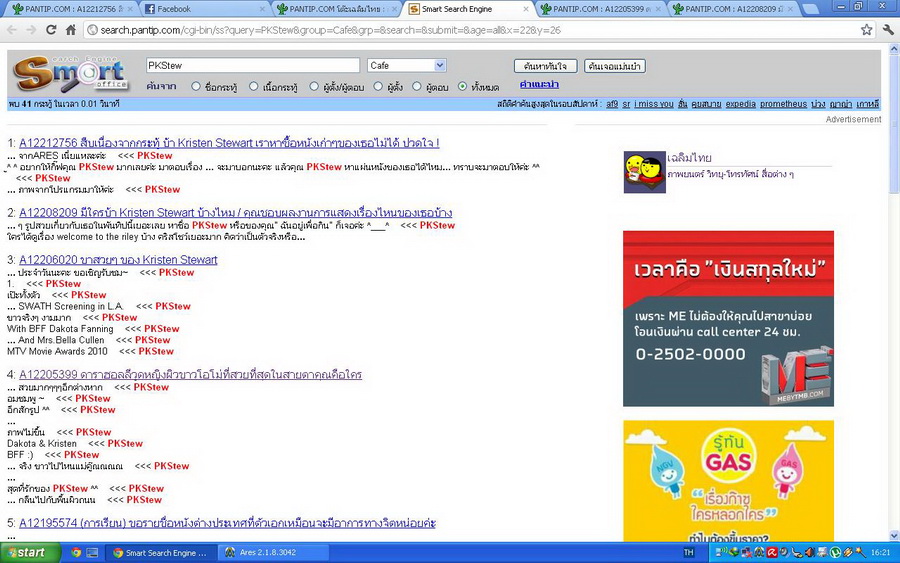Click the ME by TMB advertisement banner
The height and width of the screenshot is (563, 900).
(x=728, y=319)
